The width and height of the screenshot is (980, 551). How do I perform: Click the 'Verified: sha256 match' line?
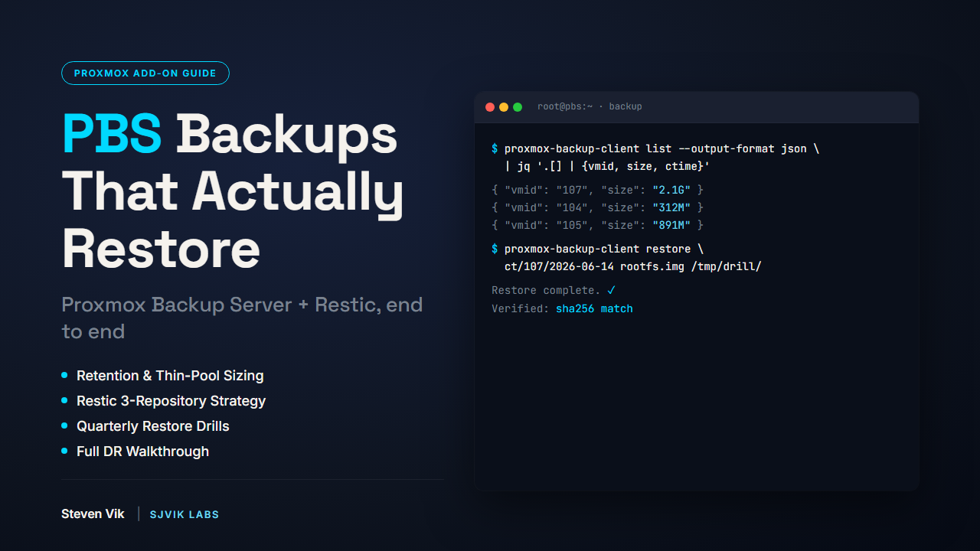click(562, 308)
